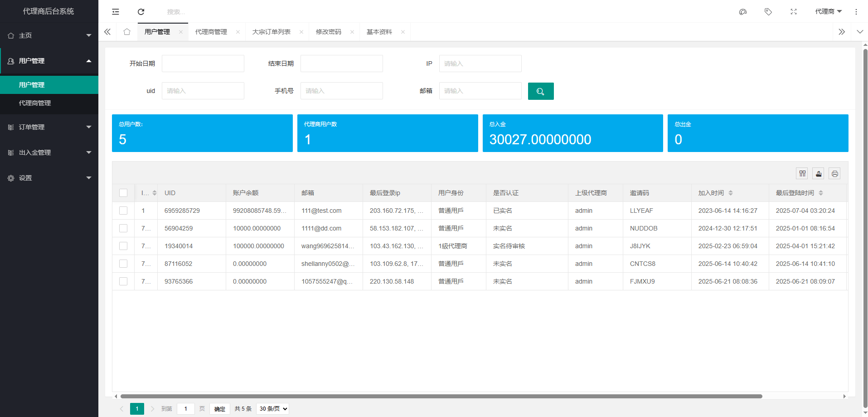Select all rows header checkbox
Image resolution: width=868 pixels, height=417 pixels.
[x=123, y=193]
